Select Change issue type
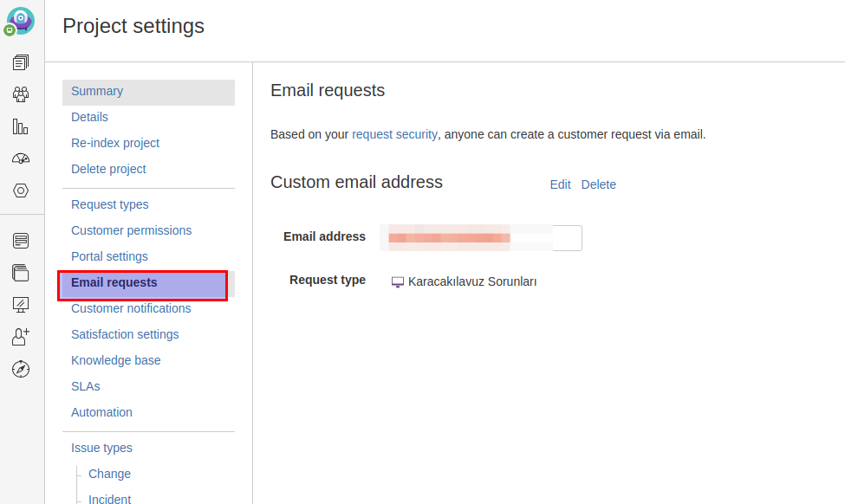The image size is (845, 504). pos(109,474)
